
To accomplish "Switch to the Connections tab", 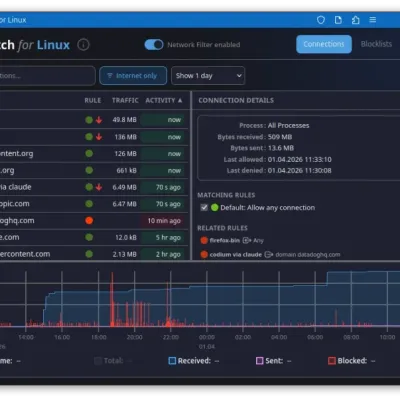I will coord(324,44).
